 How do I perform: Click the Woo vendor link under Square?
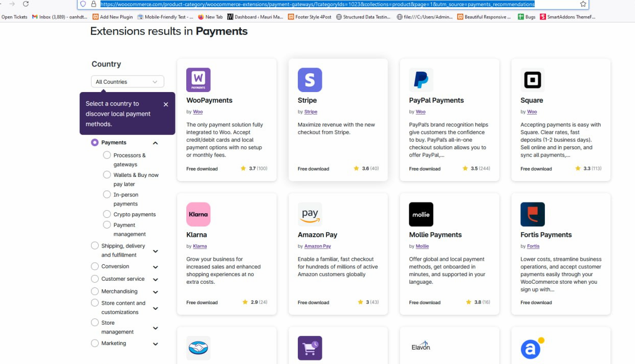[532, 111]
